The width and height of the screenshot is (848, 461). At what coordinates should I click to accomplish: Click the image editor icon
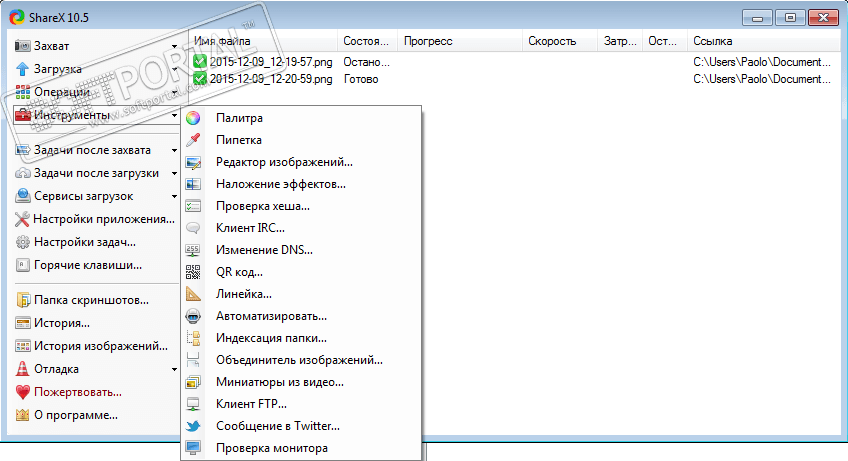193,162
